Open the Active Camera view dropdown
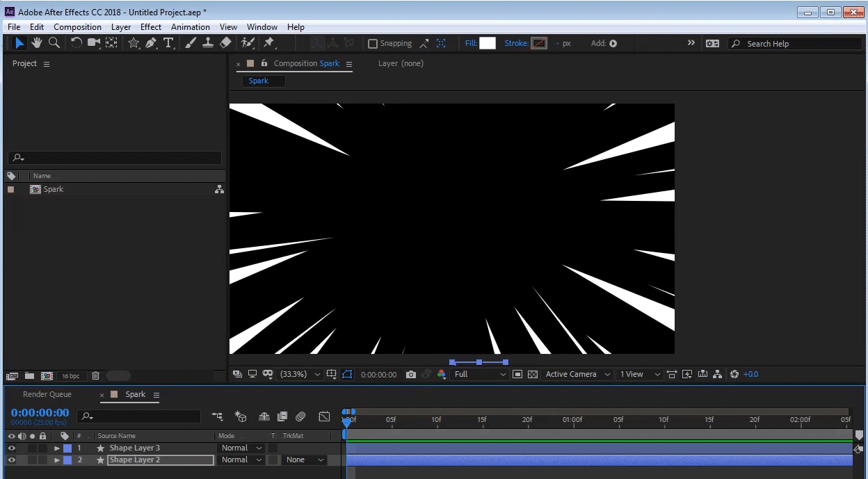868x479 pixels. pos(577,374)
